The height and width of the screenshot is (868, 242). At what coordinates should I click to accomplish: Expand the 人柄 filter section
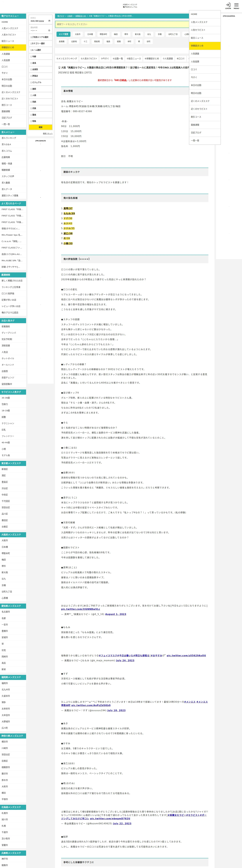click(40, 95)
